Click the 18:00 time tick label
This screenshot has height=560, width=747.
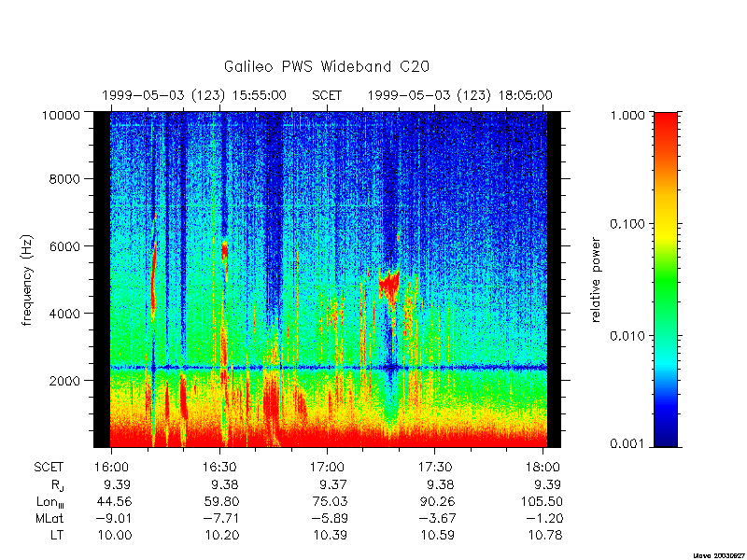coord(545,468)
